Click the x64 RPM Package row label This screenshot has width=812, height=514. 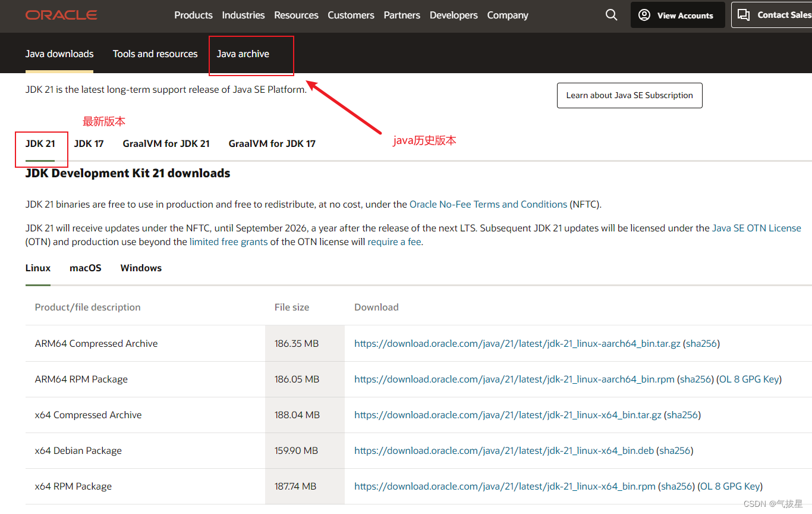tap(73, 486)
